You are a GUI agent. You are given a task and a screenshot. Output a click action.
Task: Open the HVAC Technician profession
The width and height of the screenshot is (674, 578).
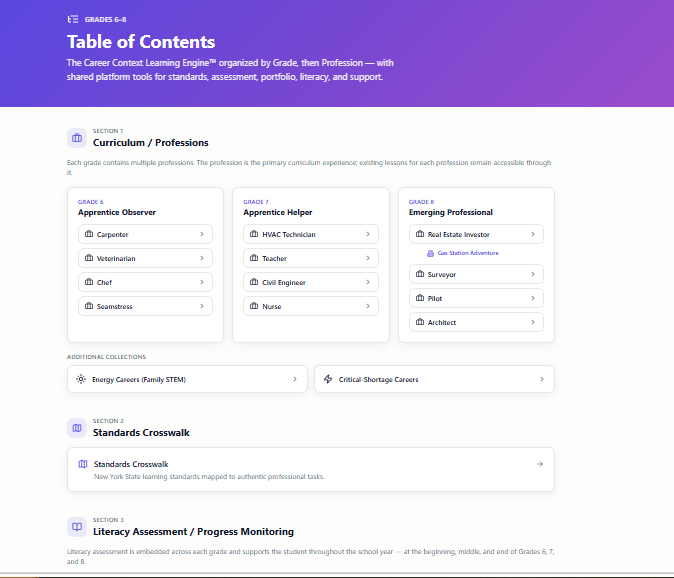(311, 234)
